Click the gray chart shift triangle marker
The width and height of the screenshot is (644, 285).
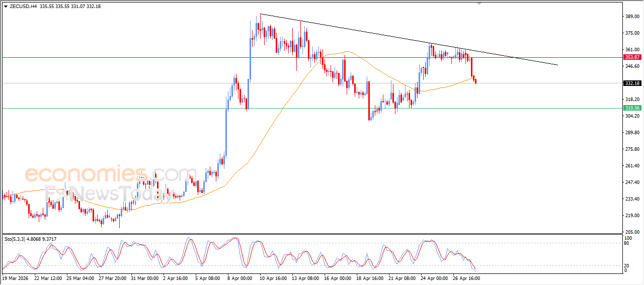479,3
